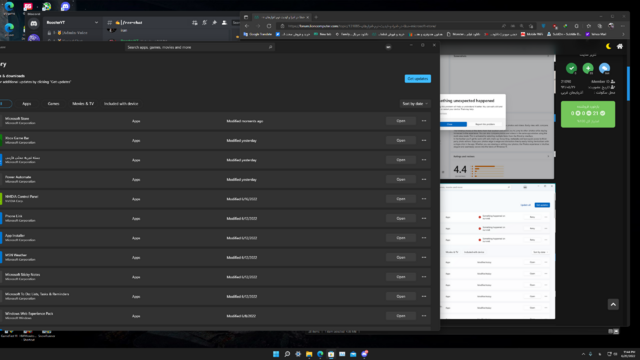Select Apps filter tab in library
Viewport: 640px width, 360px height.
(27, 104)
